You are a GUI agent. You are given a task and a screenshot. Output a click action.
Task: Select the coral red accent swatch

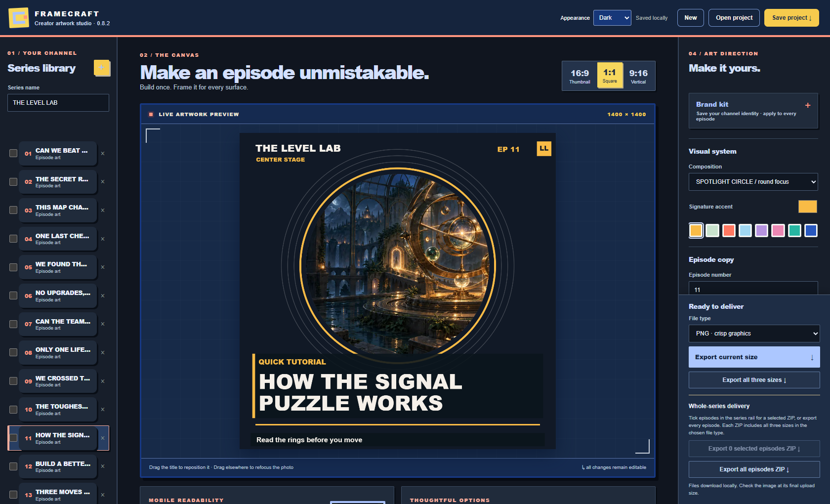pos(729,230)
